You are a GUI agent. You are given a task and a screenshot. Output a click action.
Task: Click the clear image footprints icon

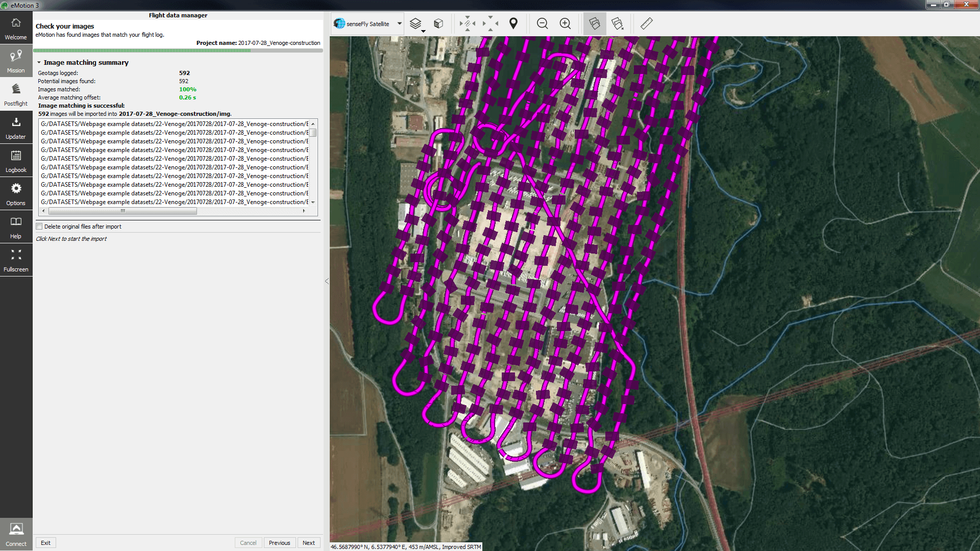(x=618, y=23)
